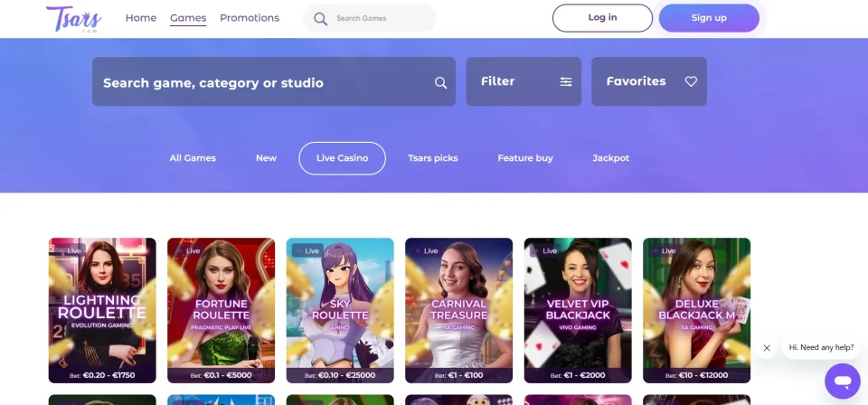This screenshot has height=405, width=868.
Task: Open the Favorites list
Action: tap(649, 81)
